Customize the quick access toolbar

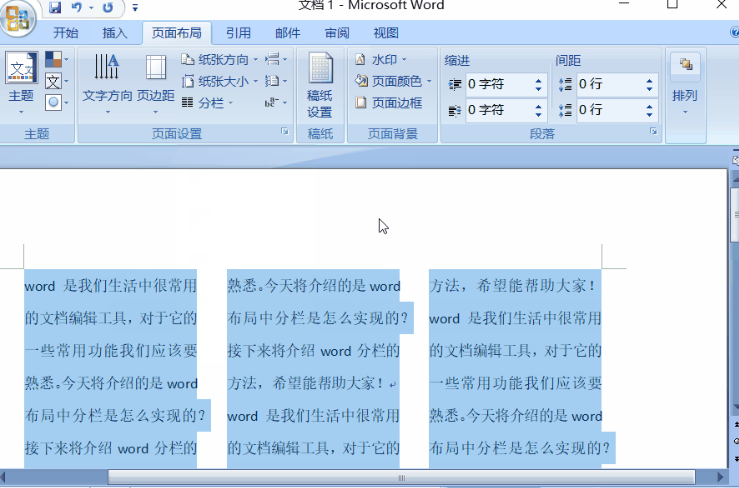pos(135,8)
